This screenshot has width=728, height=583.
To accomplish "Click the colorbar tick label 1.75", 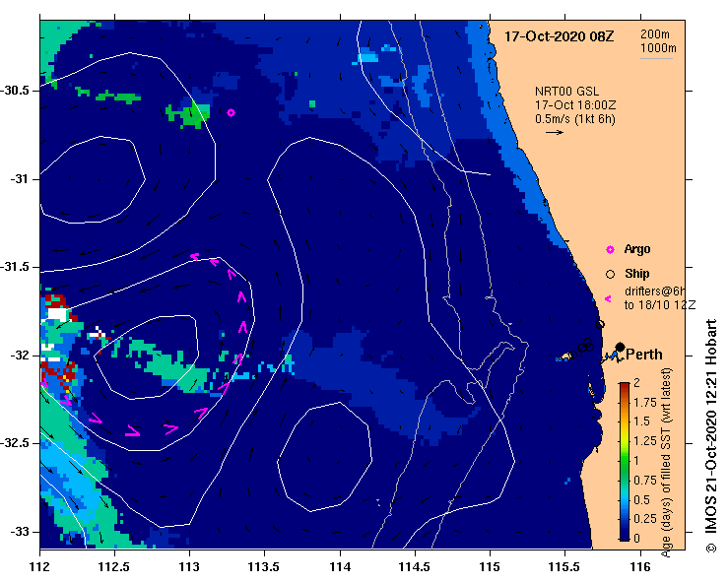I will 645,403.
